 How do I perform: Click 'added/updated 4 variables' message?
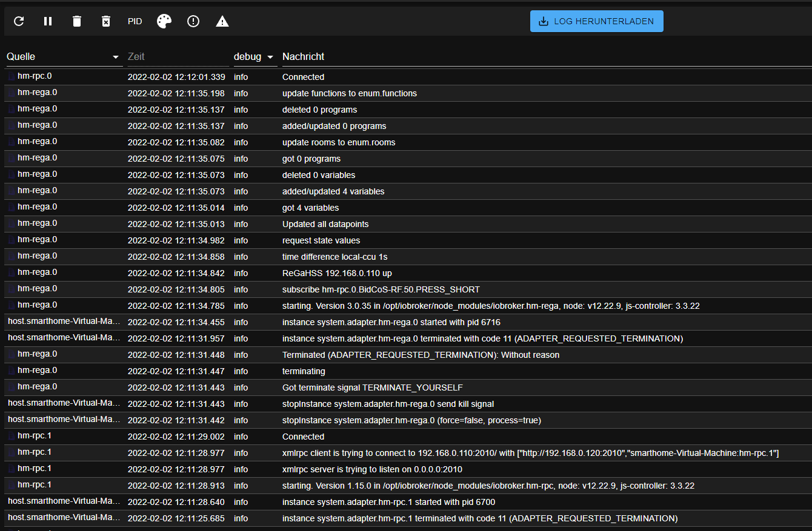[333, 191]
